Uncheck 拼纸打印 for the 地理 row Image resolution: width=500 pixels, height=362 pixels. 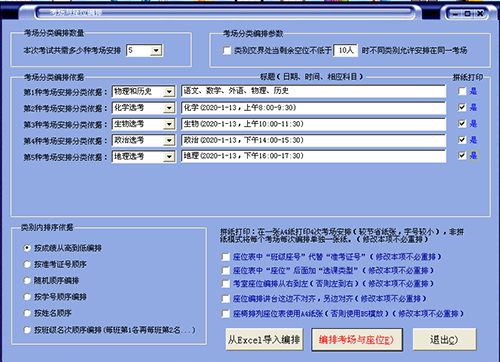pyautogui.click(x=462, y=155)
